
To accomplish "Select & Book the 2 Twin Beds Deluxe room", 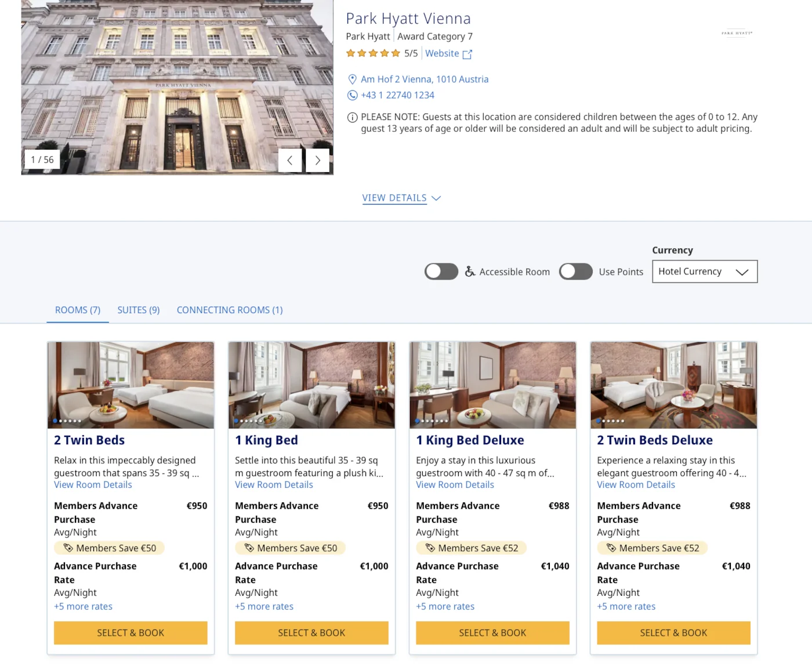I will 673,633.
